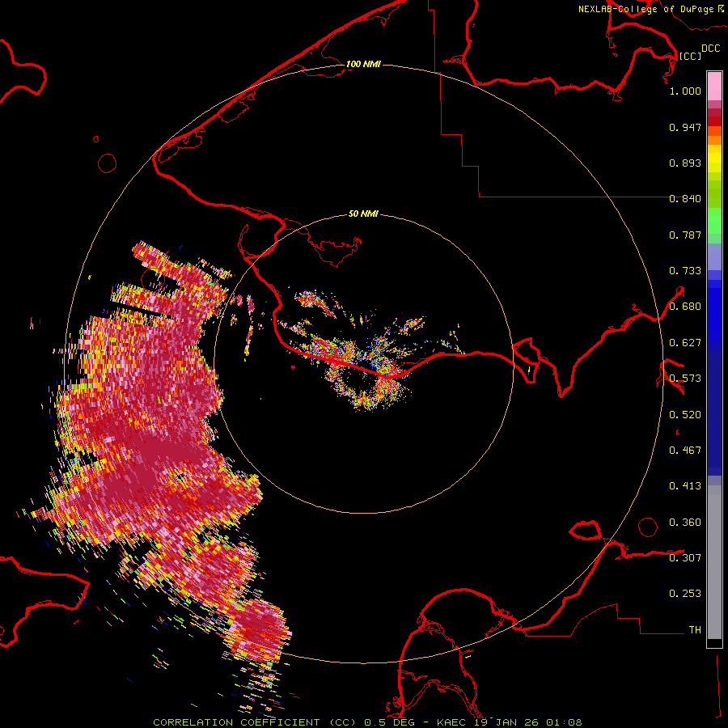Select the 0.307 scale value
The height and width of the screenshot is (728, 728).
(x=685, y=558)
